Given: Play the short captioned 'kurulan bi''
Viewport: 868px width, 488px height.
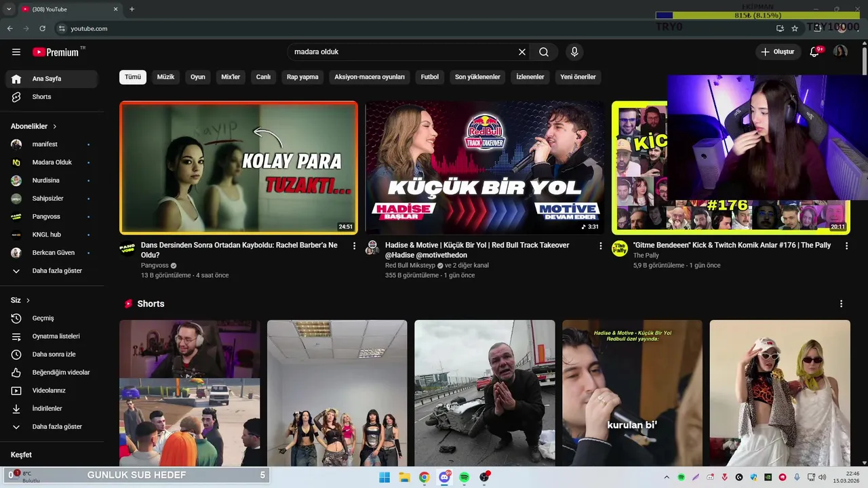Looking at the screenshot, I should pyautogui.click(x=632, y=393).
